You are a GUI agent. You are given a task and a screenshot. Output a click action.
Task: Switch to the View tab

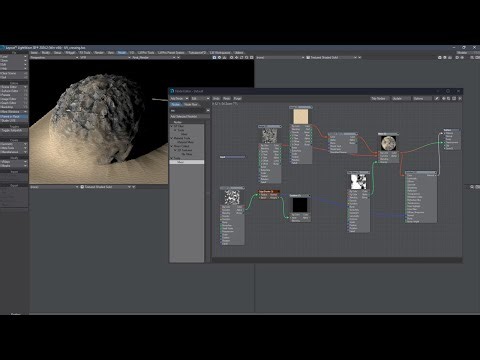pos(111,53)
